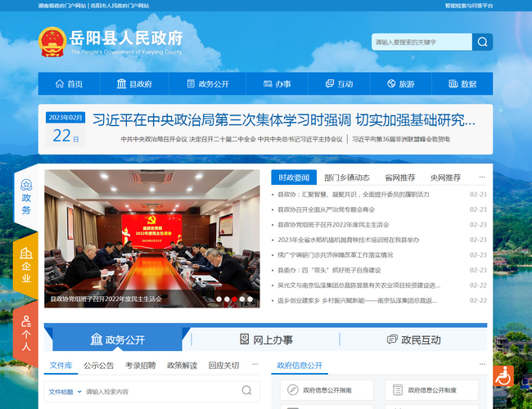
Task: Select the 政务 side tab
Action: pos(26,197)
